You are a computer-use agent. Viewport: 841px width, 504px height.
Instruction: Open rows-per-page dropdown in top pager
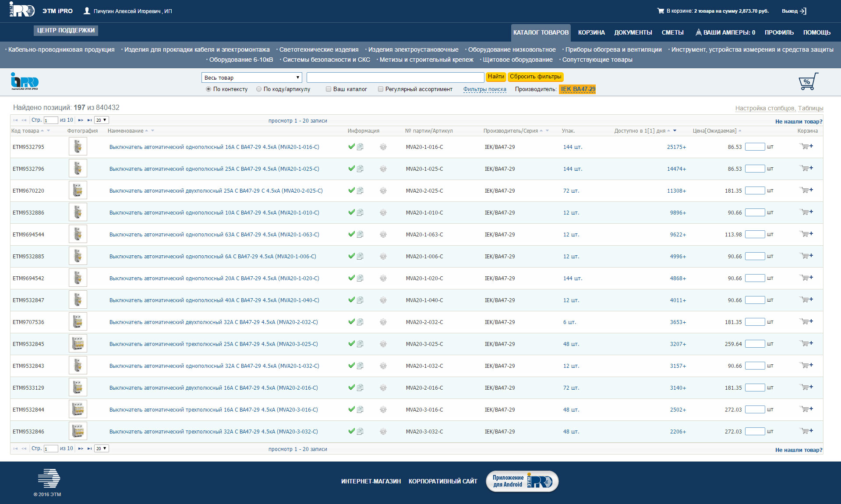click(102, 120)
